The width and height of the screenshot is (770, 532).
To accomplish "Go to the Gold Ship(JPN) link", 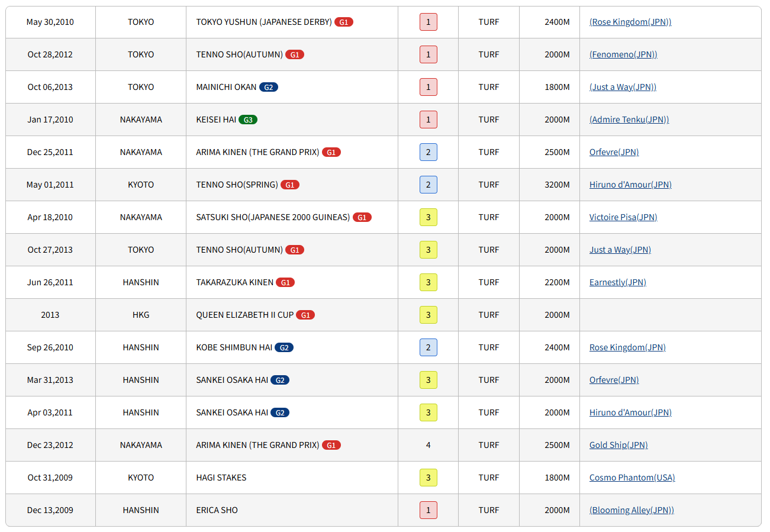I will tap(618, 445).
